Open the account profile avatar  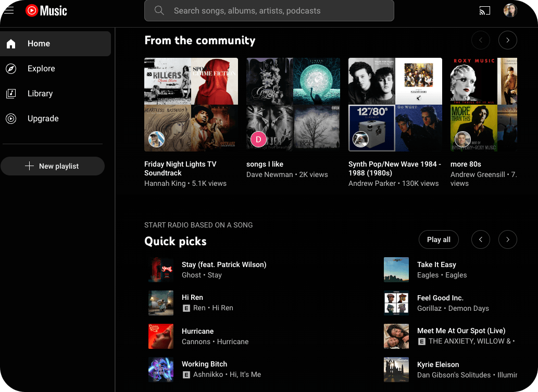coord(510,10)
